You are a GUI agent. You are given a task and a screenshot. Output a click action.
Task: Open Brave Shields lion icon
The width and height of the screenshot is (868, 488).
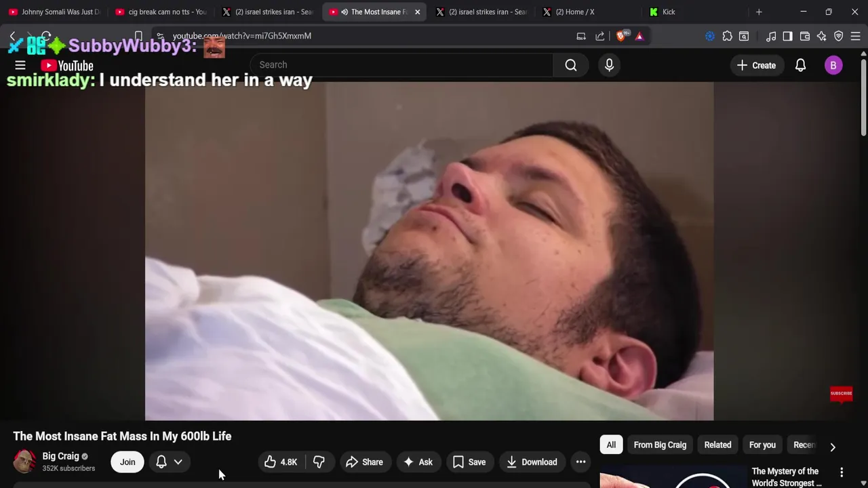621,36
